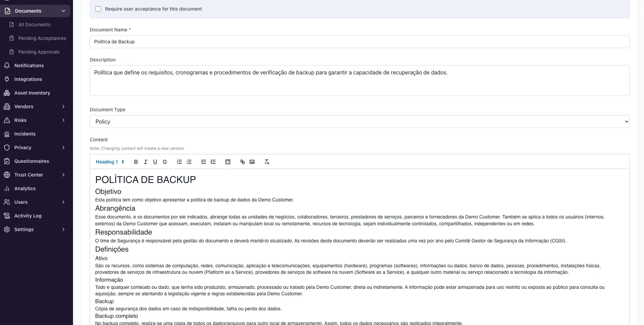Click the Activity Log icon
This screenshot has height=325, width=644.
click(x=7, y=216)
